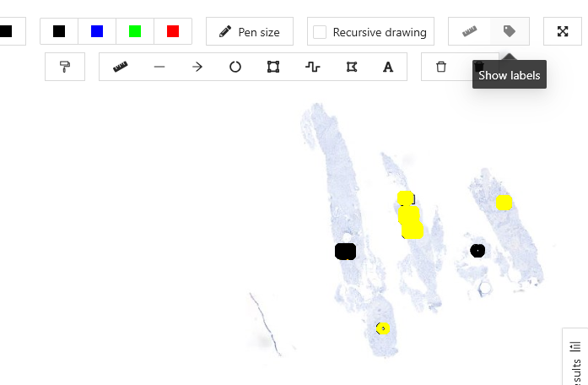Viewport: 588px width, 385px height.
Task: Select the ruler measurement tool
Action: pos(121,67)
